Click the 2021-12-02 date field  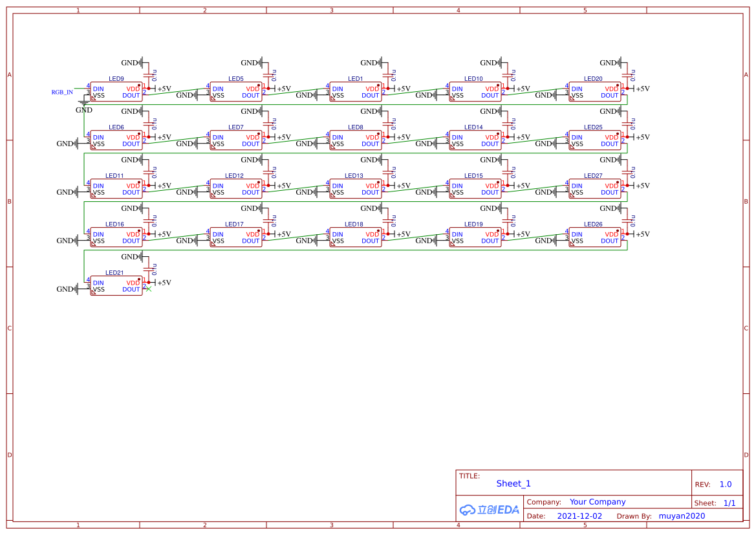click(x=579, y=516)
